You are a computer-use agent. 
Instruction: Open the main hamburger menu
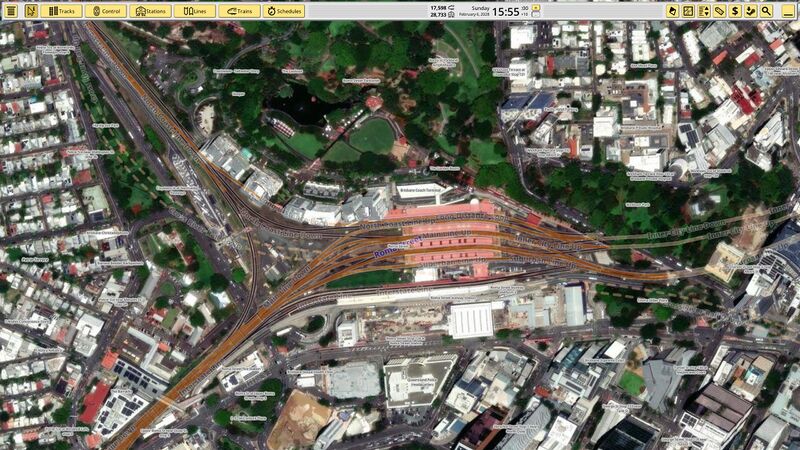pos(11,11)
